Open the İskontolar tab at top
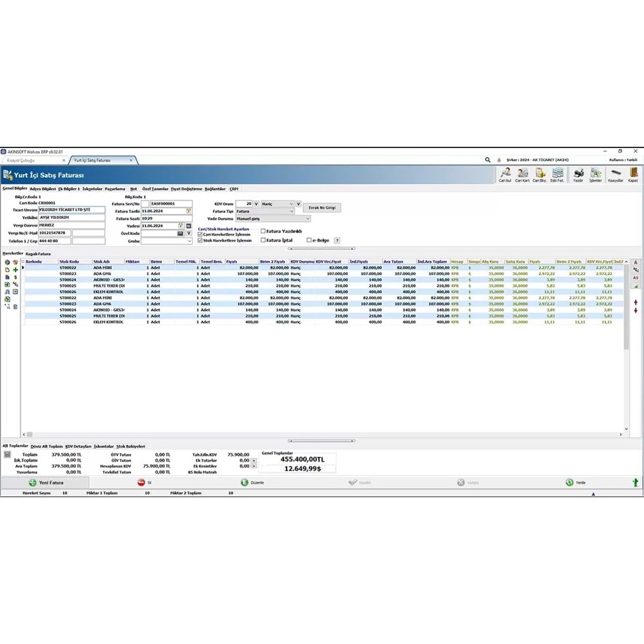644x644 pixels. (x=92, y=189)
